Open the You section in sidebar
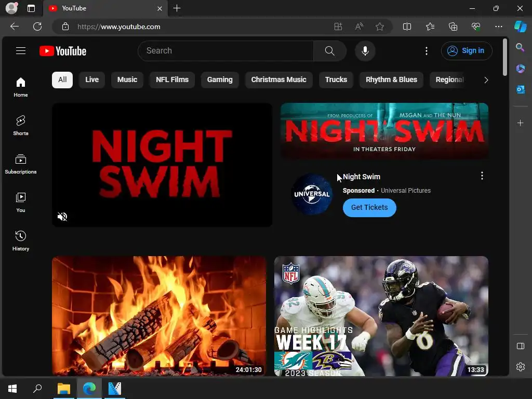 (x=21, y=203)
